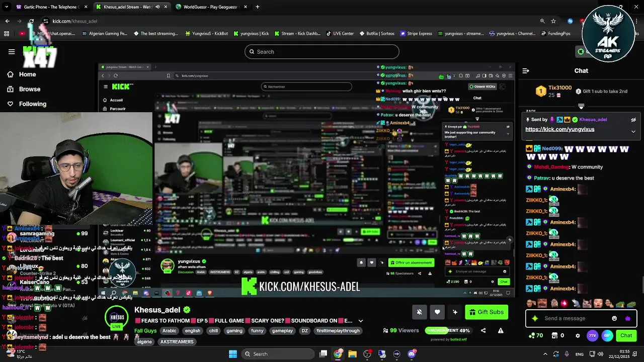Screen dimensions: 644x362
Task: Expand the stream title dropdown chevron
Action: coord(360,321)
